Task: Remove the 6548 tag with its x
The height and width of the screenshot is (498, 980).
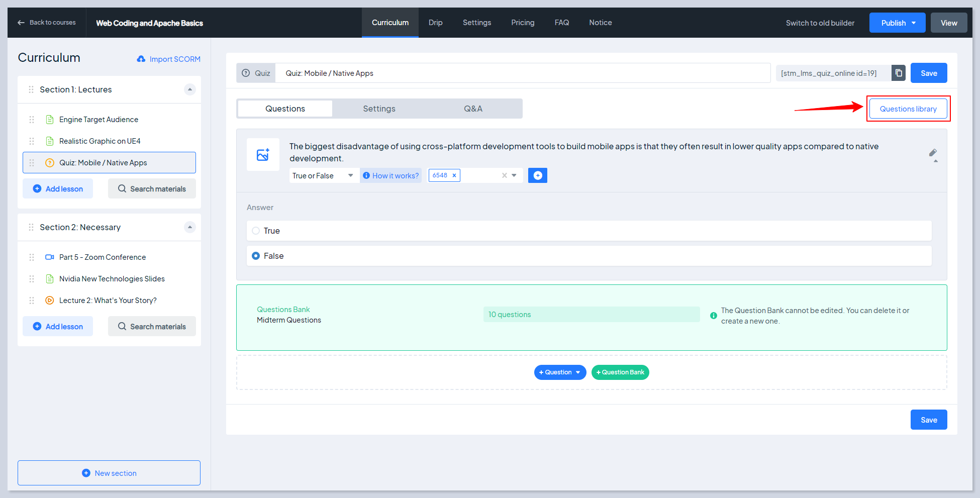Action: pos(454,175)
